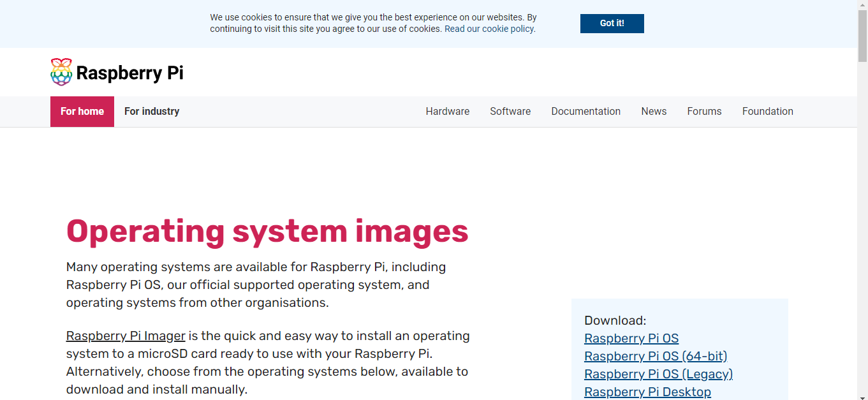
Task: Select the For home tab
Action: tap(82, 112)
